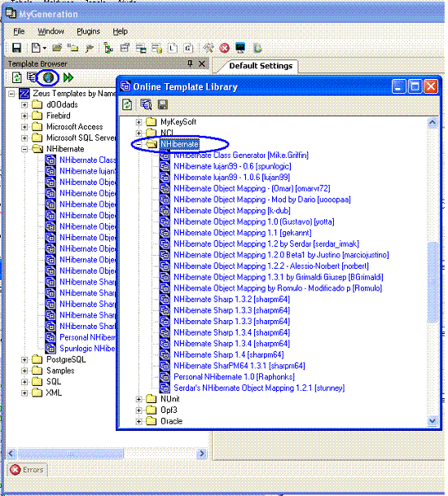The image size is (448, 496).
Task: Close the Online Template Library window
Action: [x=431, y=86]
